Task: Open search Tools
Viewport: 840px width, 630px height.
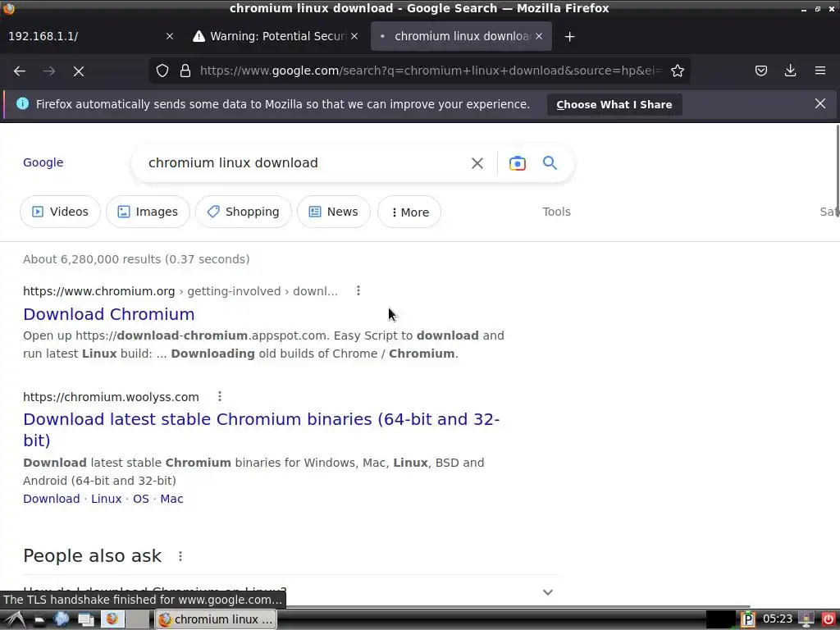Action: pos(556,212)
